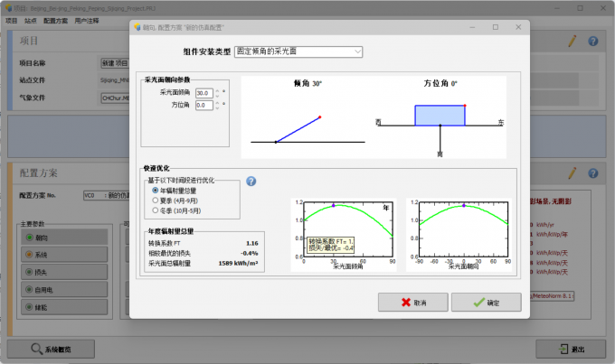The image size is (615, 364).
Task: Open the 配置方案 menu
Action: 55,18
